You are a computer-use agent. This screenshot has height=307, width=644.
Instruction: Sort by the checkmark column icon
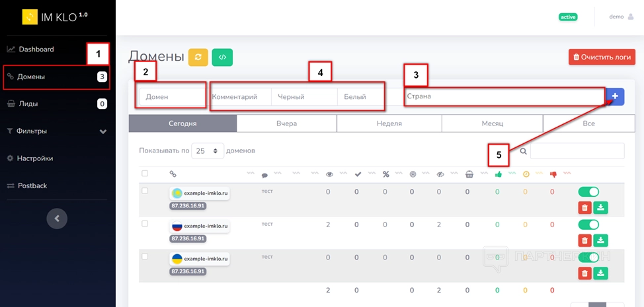tap(358, 174)
